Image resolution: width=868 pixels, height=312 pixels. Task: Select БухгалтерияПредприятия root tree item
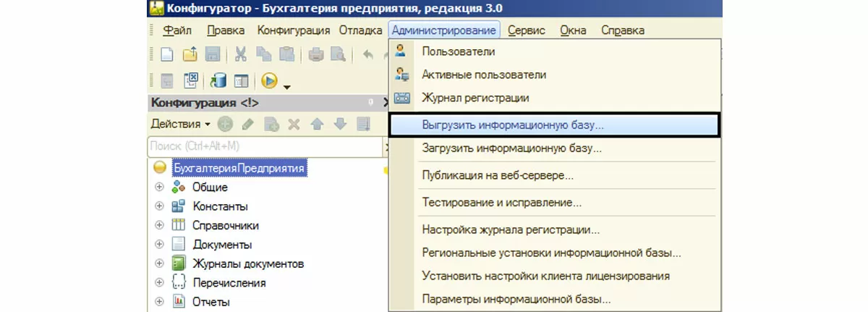pos(239,167)
